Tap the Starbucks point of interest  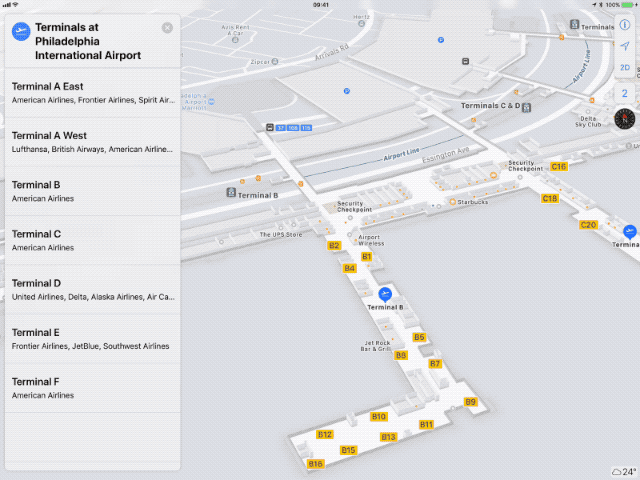coord(452,202)
